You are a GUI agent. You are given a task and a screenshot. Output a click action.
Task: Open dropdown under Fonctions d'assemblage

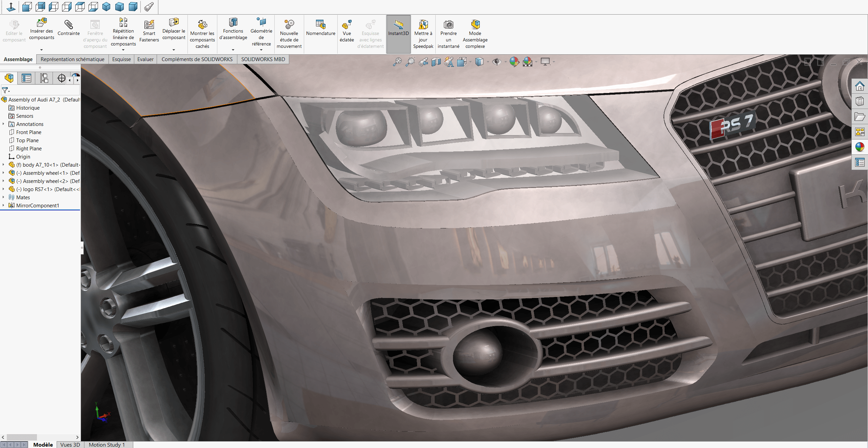[233, 50]
